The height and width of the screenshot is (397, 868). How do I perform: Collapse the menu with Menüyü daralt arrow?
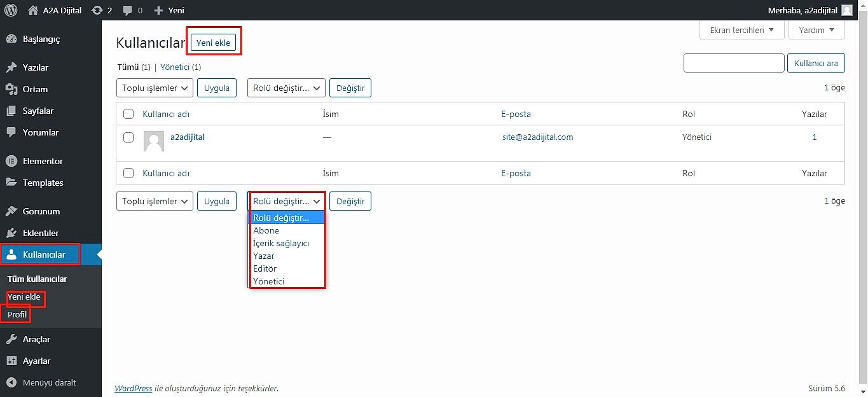[x=11, y=382]
